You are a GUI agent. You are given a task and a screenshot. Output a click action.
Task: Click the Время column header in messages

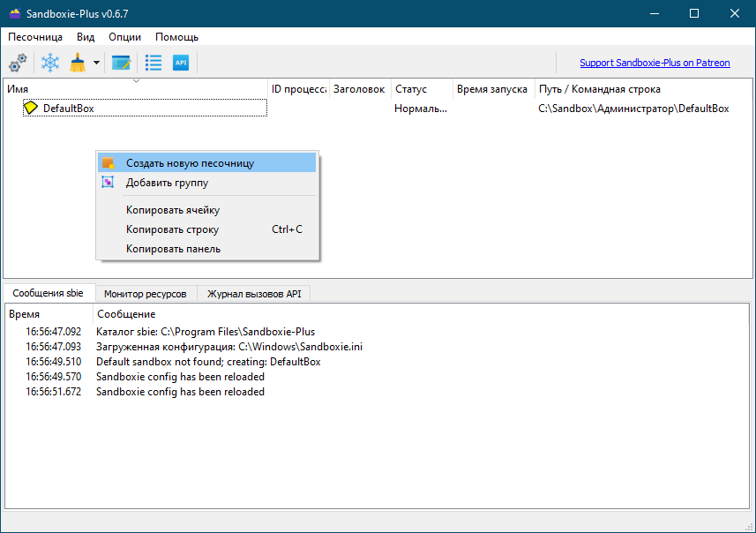(x=49, y=314)
